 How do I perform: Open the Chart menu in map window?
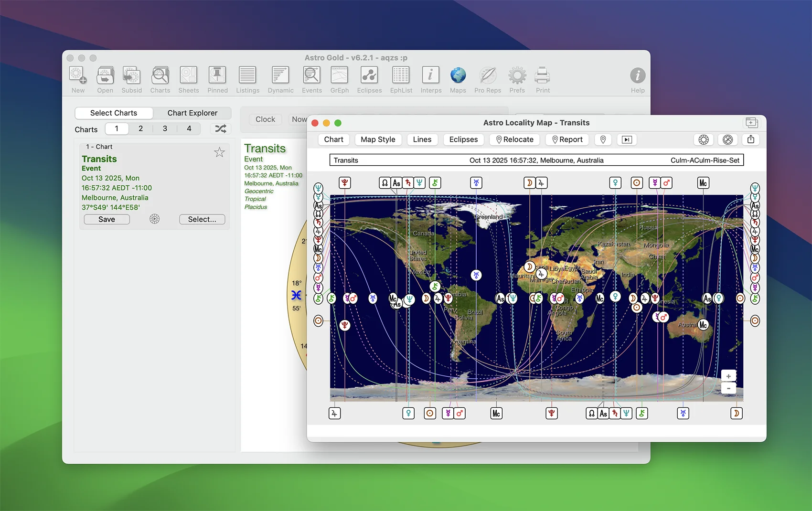(x=333, y=139)
